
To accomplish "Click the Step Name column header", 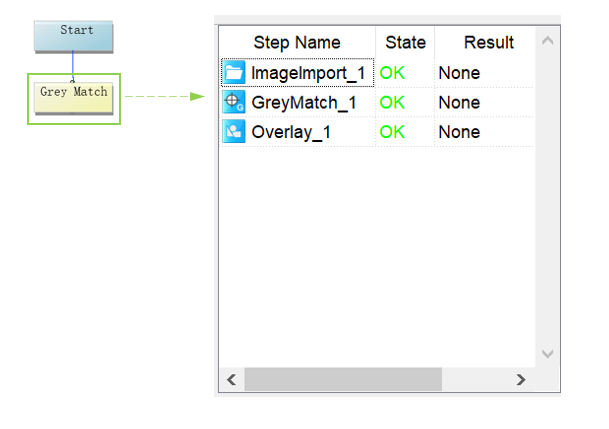I will tap(297, 43).
